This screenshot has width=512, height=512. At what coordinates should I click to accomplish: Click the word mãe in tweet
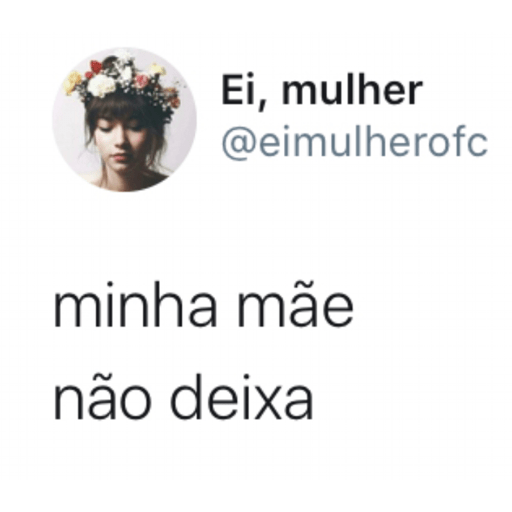pos(295,305)
